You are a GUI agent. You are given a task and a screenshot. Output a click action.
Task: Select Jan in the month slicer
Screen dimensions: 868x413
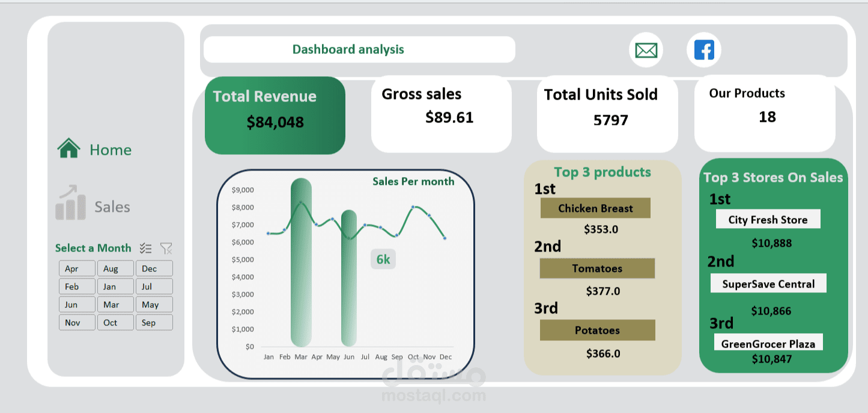(115, 286)
